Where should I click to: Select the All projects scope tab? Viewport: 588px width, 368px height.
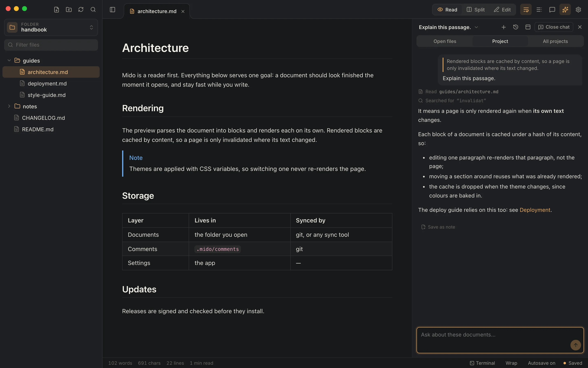pyautogui.click(x=555, y=41)
